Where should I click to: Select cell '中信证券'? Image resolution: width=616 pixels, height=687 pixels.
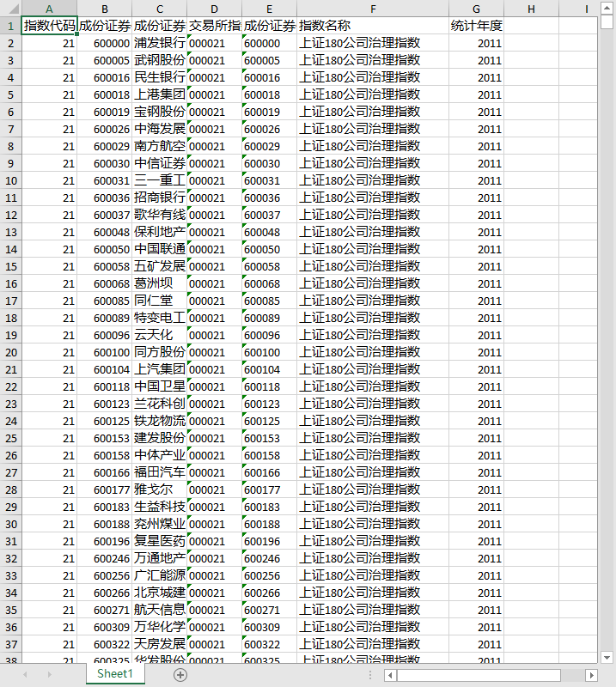(160, 163)
